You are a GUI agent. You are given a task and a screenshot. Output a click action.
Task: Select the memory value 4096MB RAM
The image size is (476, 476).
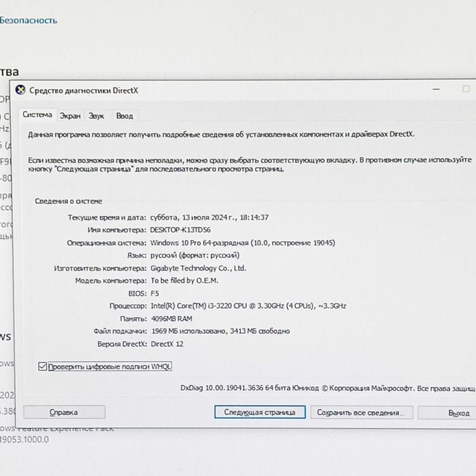(171, 318)
